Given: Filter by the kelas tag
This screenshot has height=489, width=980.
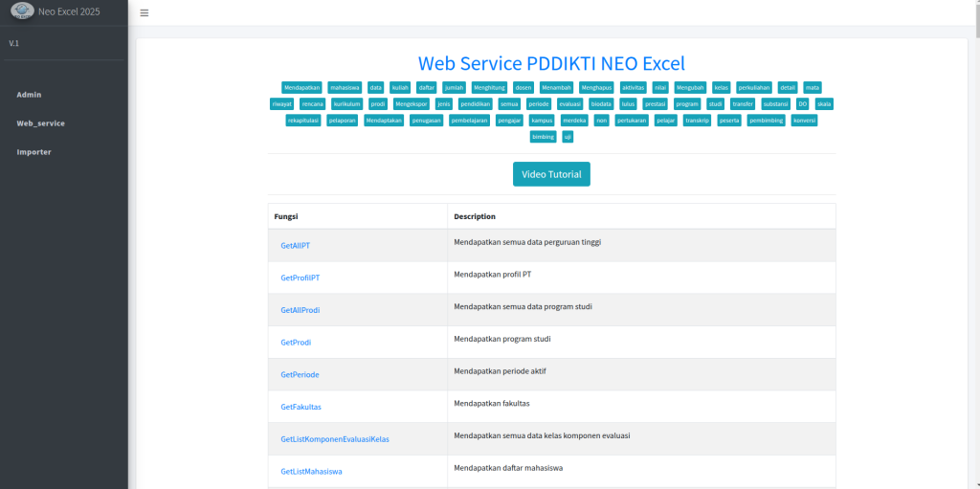Looking at the screenshot, I should click(722, 87).
